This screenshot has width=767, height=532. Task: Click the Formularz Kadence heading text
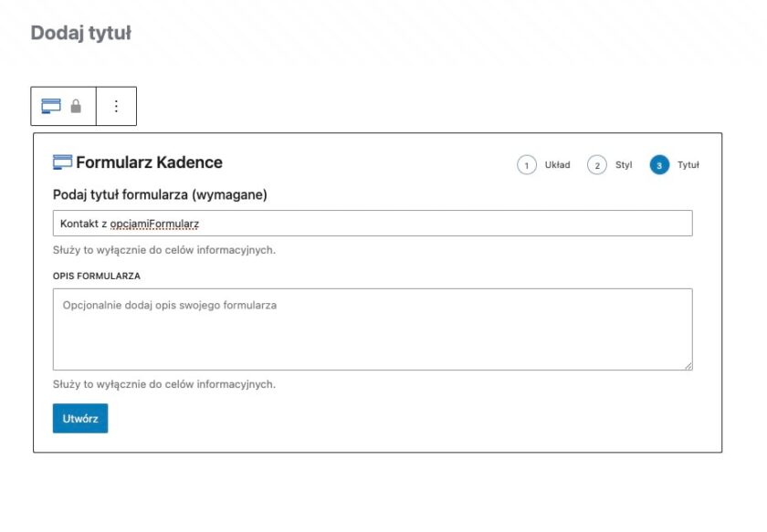point(149,162)
